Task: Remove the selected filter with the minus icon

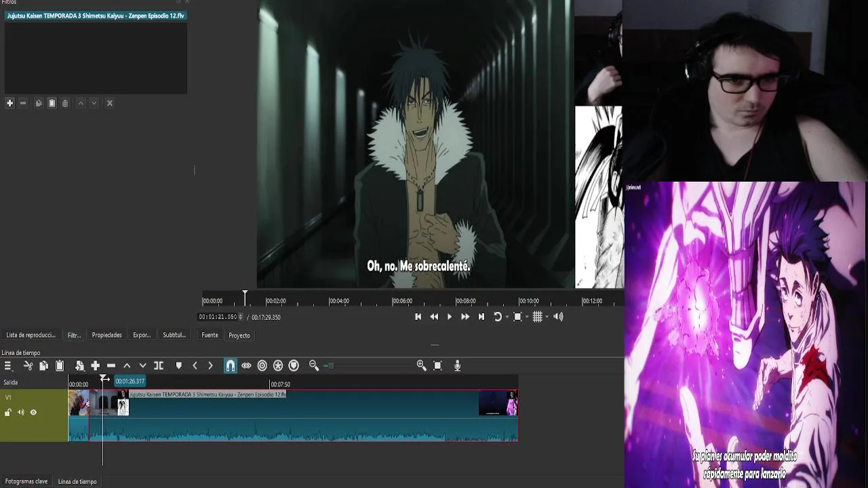Action: pos(23,103)
